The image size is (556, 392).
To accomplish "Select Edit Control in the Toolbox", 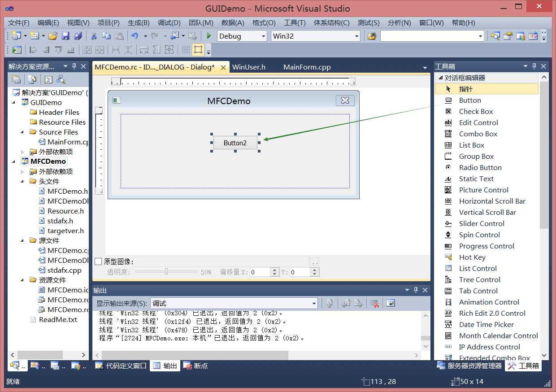I will (486, 122).
